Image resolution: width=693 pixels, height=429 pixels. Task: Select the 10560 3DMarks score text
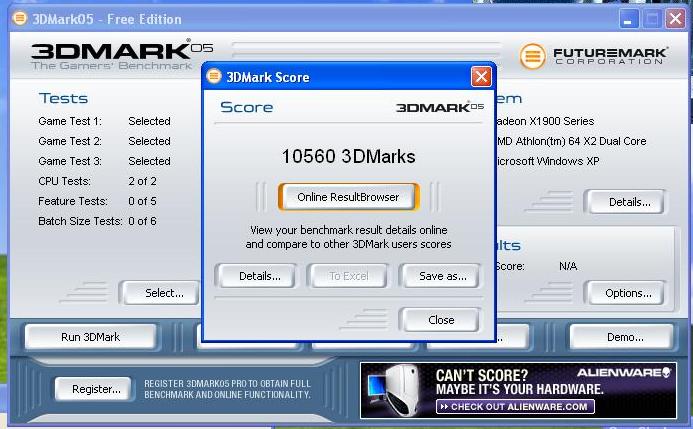coord(348,156)
